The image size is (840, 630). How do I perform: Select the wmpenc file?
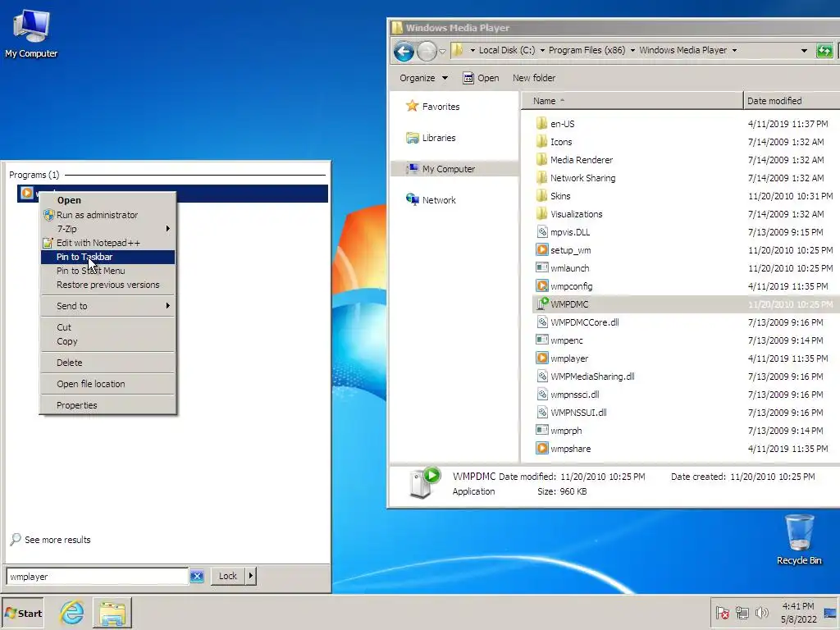pos(566,340)
